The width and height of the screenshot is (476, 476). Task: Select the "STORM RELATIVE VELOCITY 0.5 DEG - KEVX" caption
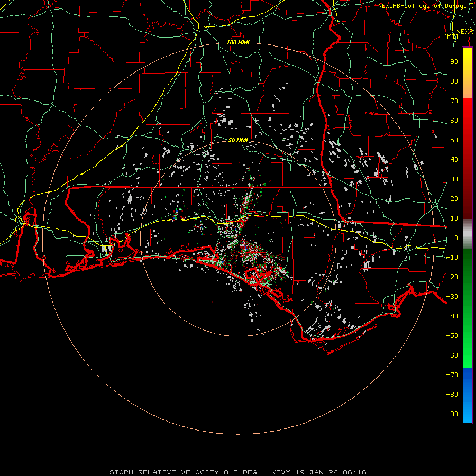(200, 472)
